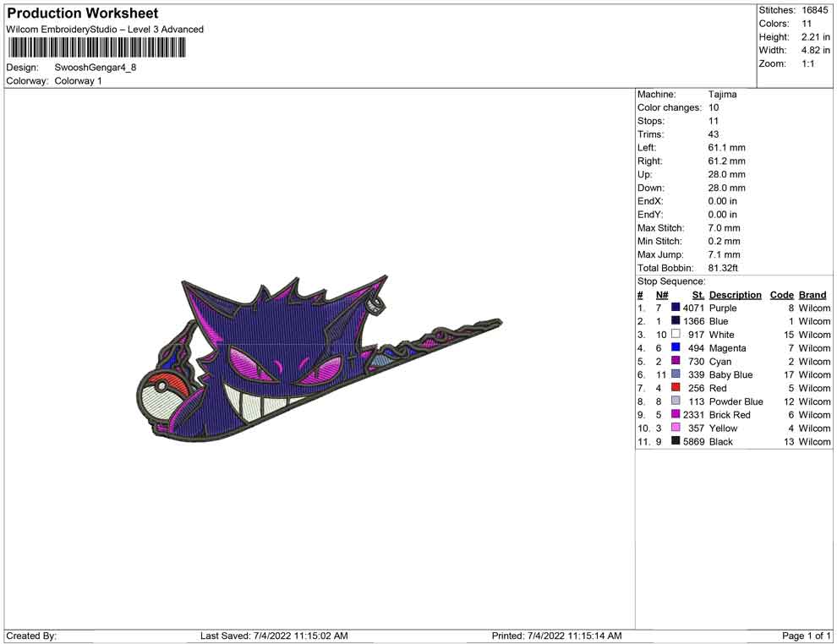Click the Left value '61.1 mm'
The image size is (837, 644).
pyautogui.click(x=727, y=148)
